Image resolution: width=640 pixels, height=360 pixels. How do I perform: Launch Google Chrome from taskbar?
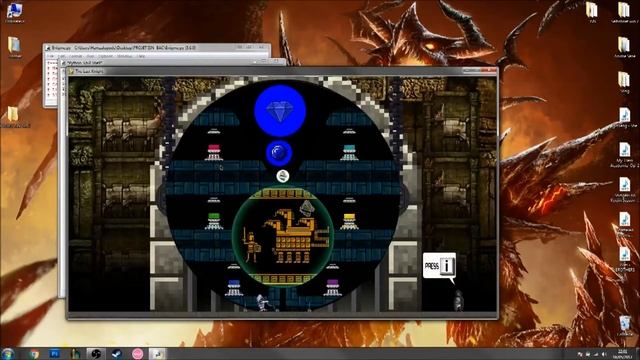[x=34, y=354]
